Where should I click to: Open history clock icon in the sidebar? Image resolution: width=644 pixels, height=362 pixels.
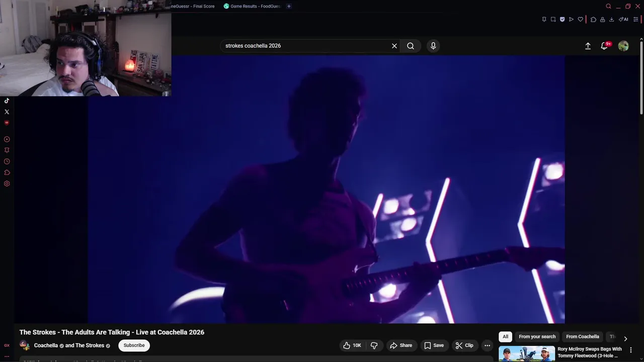[7, 161]
